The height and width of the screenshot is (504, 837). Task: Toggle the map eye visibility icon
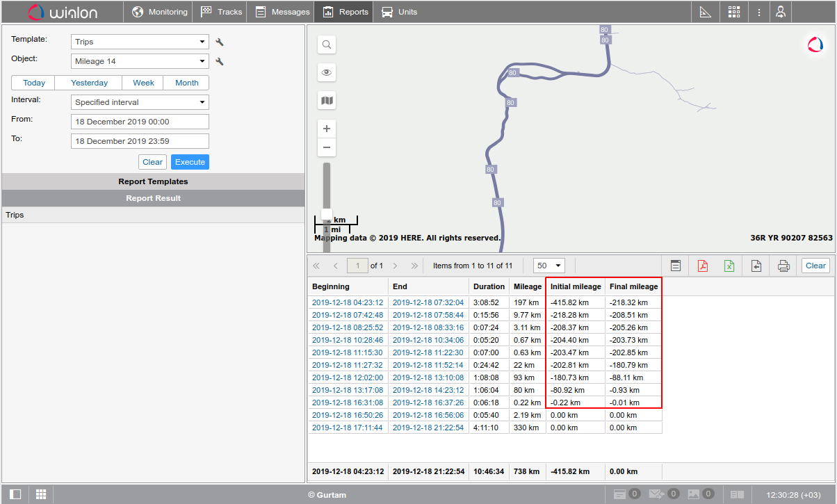[x=327, y=72]
